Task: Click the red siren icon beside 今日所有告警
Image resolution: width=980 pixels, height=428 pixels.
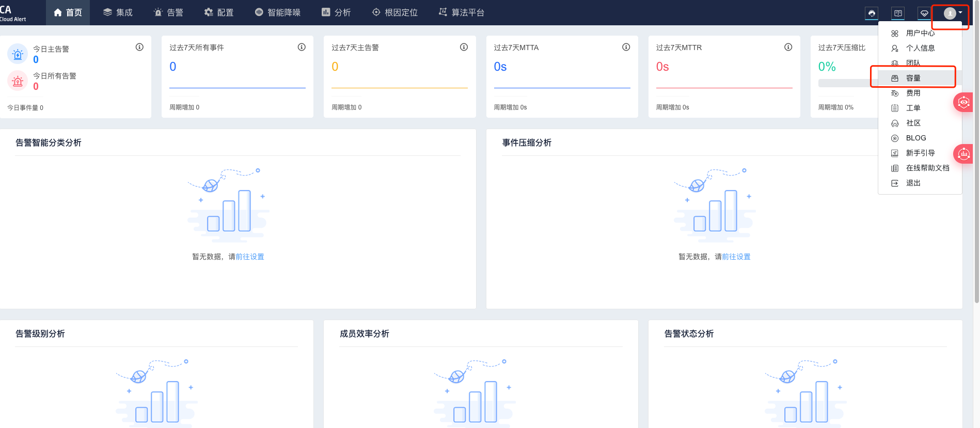Action: 18,81
